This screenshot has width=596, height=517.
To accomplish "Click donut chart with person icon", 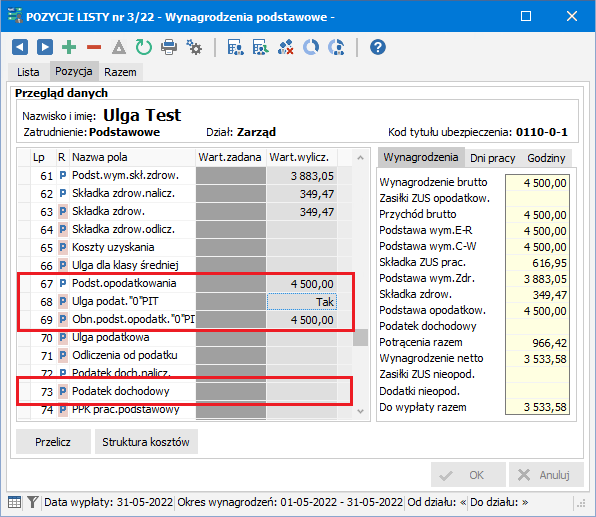I will pyautogui.click(x=336, y=48).
